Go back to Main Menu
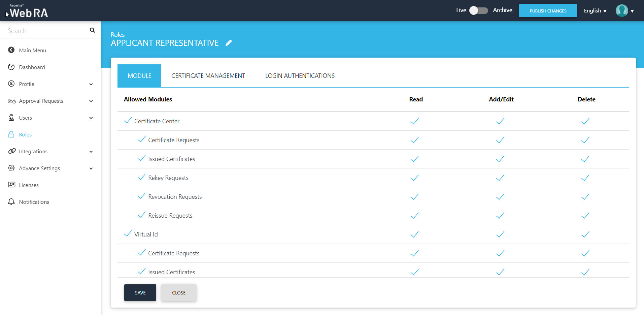Image resolution: width=644 pixels, height=315 pixels. click(x=32, y=50)
